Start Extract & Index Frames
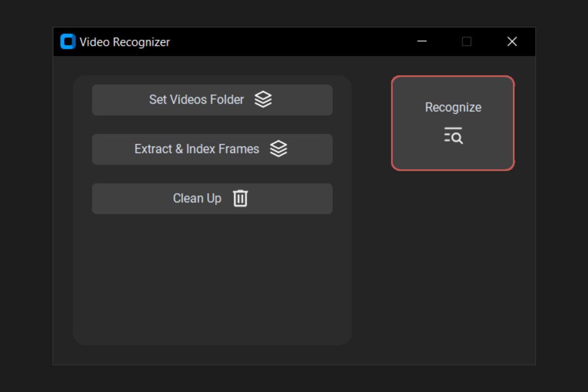 (212, 149)
